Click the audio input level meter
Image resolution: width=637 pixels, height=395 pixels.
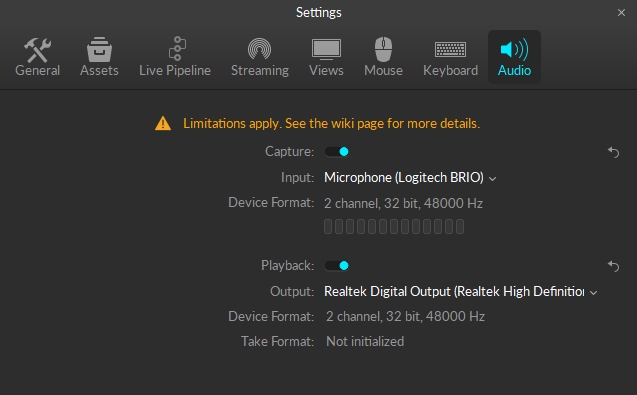click(x=394, y=227)
